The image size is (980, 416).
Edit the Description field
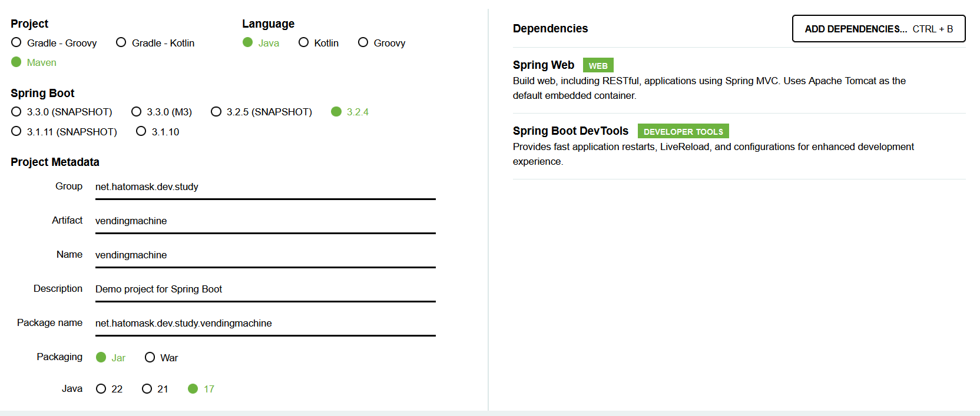point(265,289)
